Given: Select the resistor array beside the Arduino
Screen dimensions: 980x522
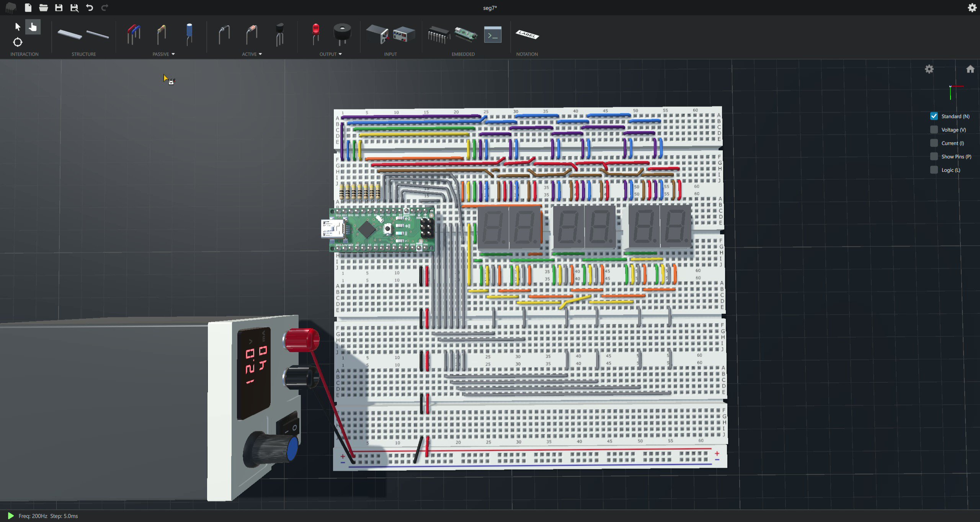Looking at the screenshot, I should click(359, 191).
